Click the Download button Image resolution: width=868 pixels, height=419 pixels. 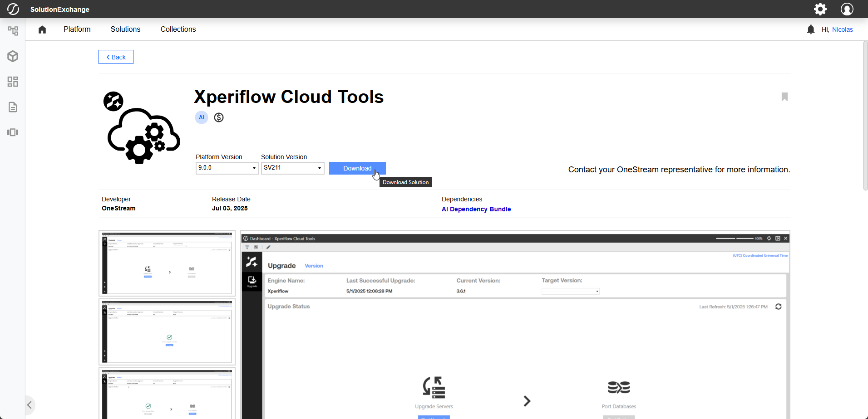[x=357, y=168]
